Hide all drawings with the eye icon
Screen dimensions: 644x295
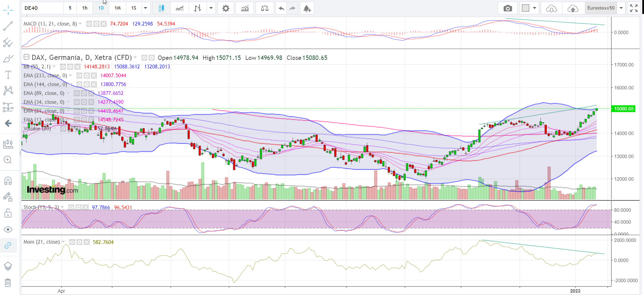[8, 229]
